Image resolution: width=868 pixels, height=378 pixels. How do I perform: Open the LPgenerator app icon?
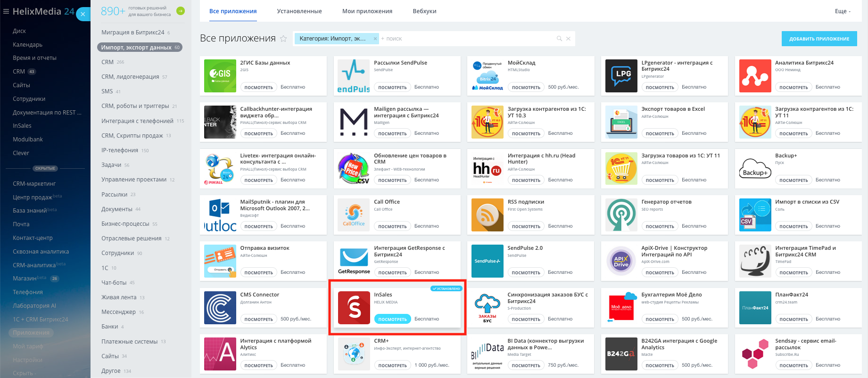tap(621, 76)
